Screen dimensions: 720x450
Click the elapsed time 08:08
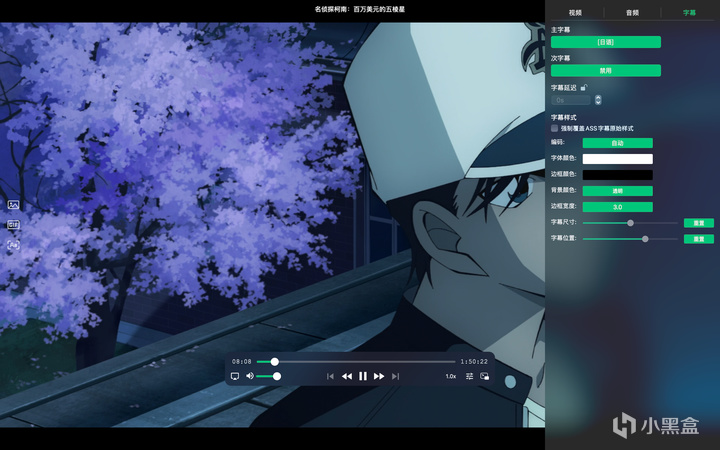tap(242, 362)
